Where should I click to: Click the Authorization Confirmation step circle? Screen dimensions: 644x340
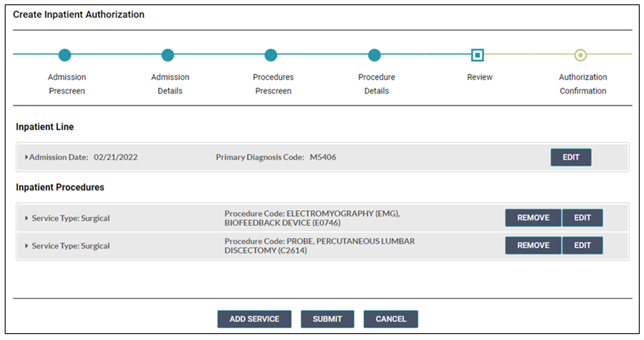[580, 55]
